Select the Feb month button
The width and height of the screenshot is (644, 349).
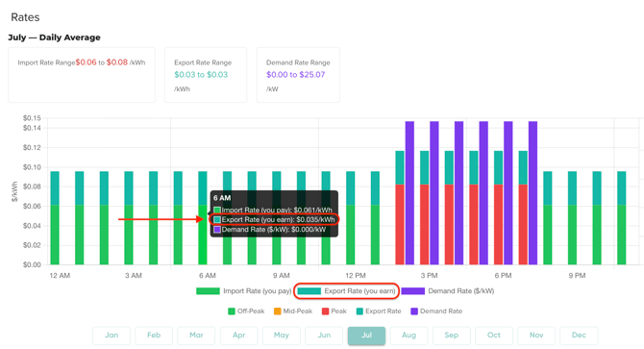(154, 335)
